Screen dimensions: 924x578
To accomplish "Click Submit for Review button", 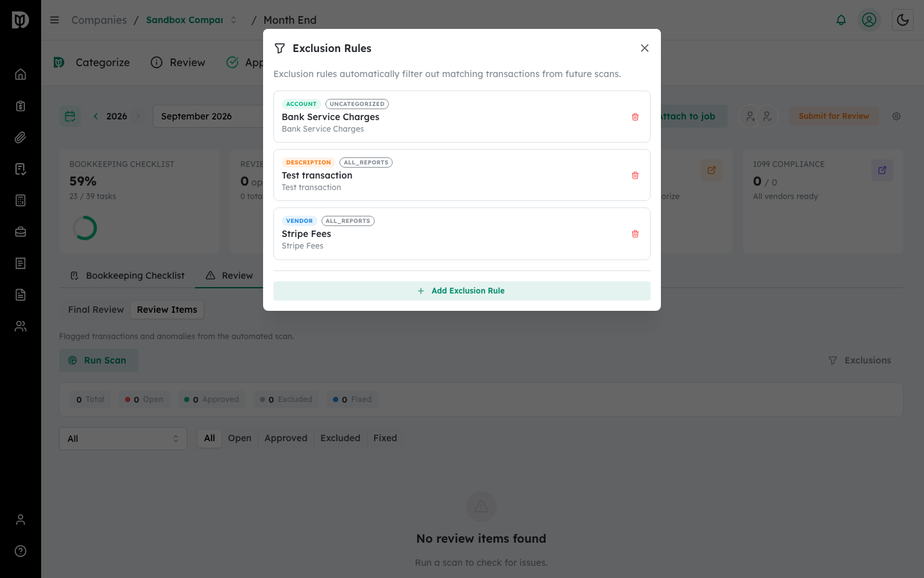I will pos(834,116).
